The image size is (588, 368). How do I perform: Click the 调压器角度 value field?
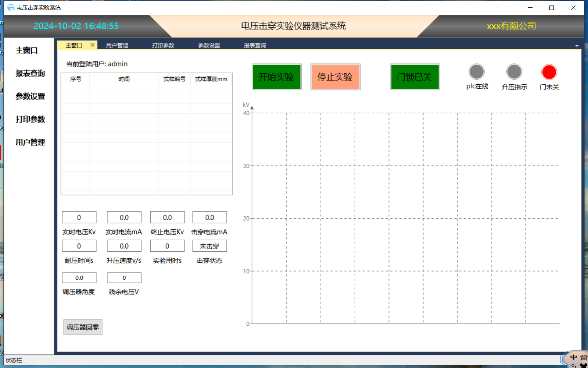(79, 278)
